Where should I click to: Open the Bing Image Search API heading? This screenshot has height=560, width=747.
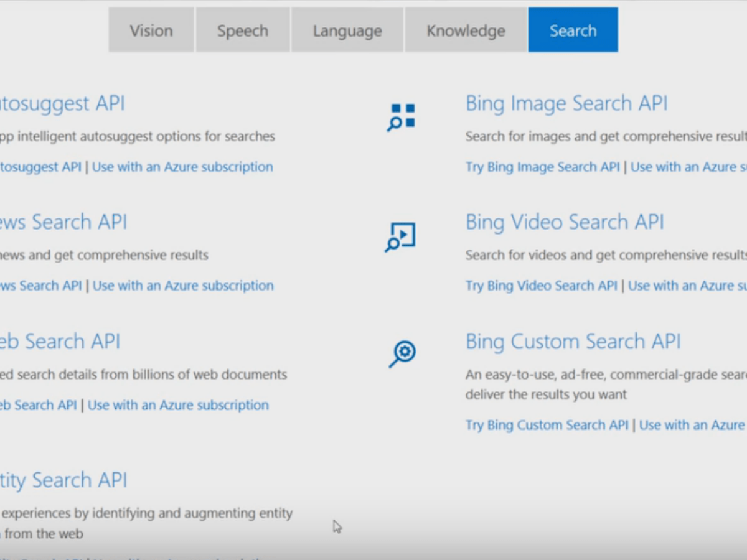(x=566, y=103)
